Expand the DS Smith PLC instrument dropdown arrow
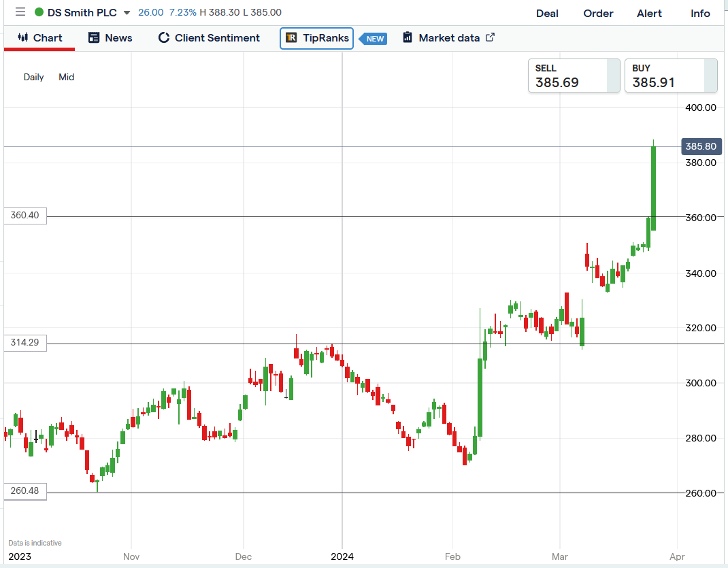Image resolution: width=728 pixels, height=568 pixels. click(127, 13)
